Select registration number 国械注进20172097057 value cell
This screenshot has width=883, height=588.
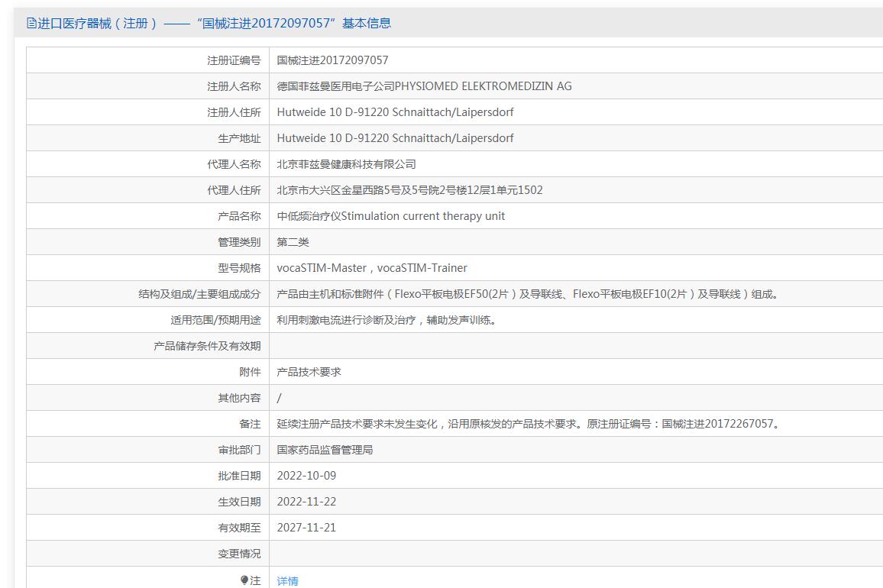pos(332,60)
